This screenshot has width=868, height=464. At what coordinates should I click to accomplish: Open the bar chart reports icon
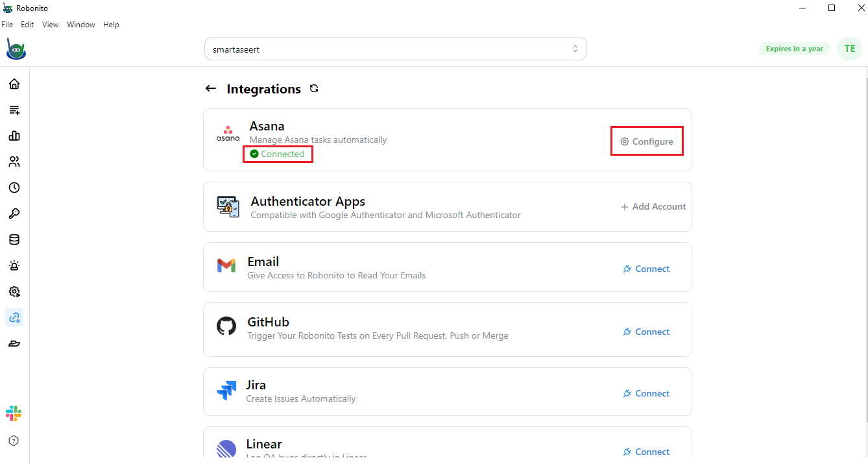tap(14, 136)
